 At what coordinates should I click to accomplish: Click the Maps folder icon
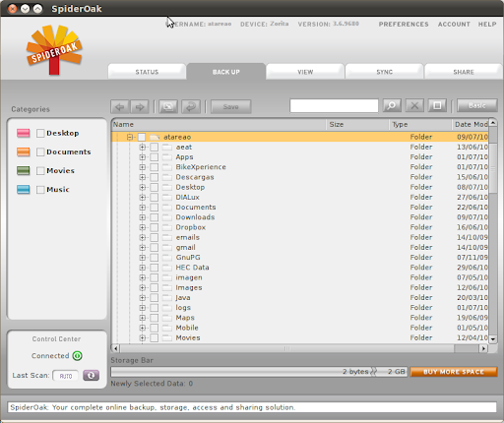click(x=167, y=318)
